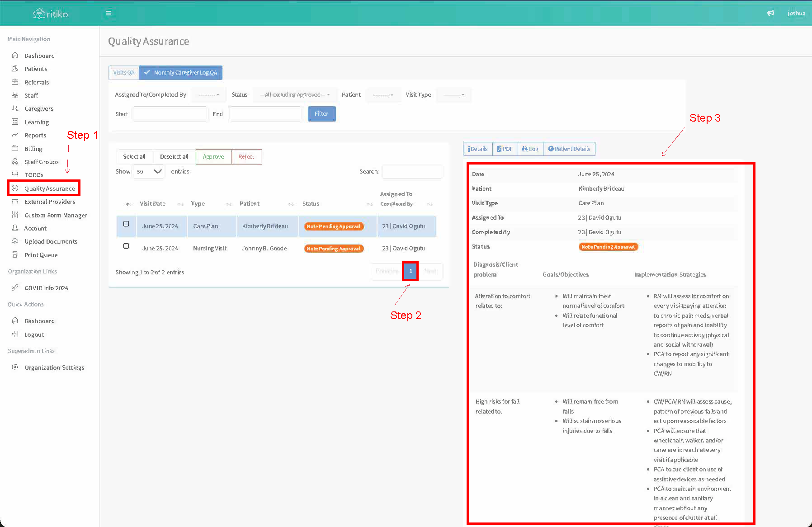Click the Patients icon in sidebar
This screenshot has height=527, width=812.
pos(15,69)
